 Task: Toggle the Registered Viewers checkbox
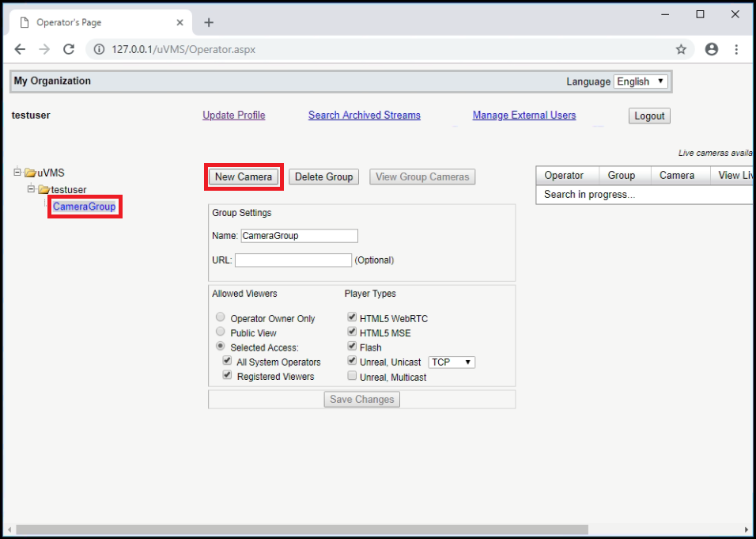(x=227, y=375)
